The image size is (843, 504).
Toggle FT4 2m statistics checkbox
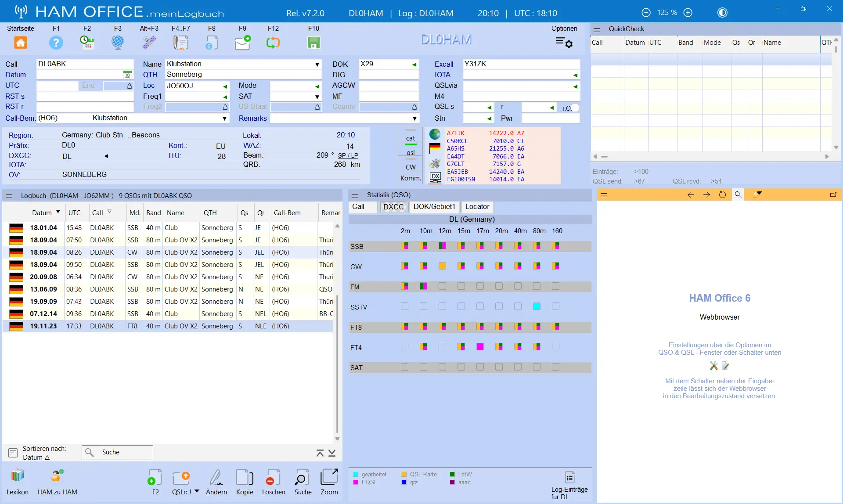tap(404, 346)
